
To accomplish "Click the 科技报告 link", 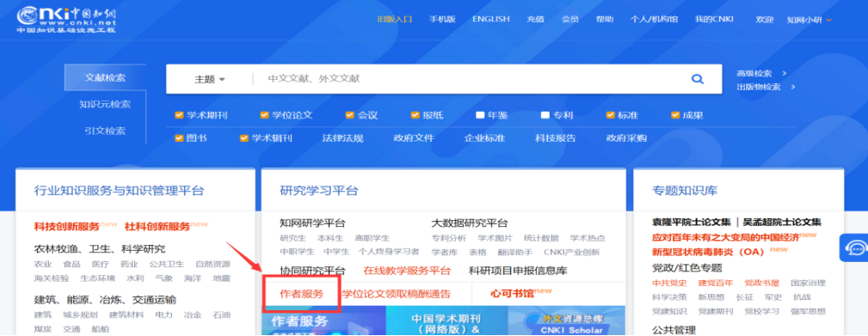I will [x=555, y=138].
